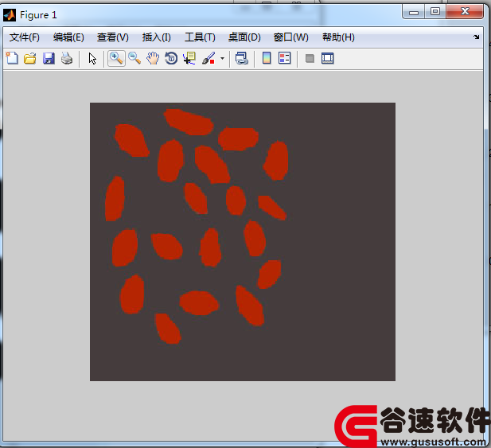Open the 工具(T) menu
Image resolution: width=491 pixels, height=448 pixels.
tap(200, 37)
